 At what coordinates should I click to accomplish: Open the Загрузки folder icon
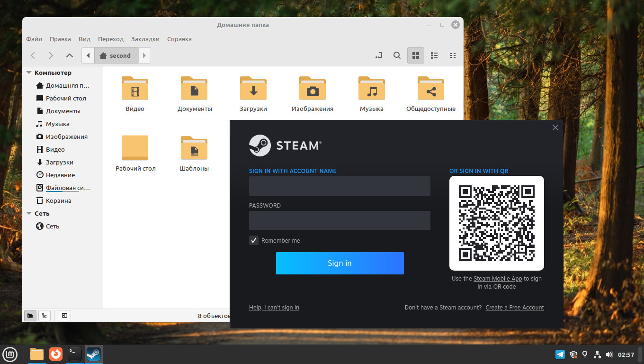(x=253, y=88)
